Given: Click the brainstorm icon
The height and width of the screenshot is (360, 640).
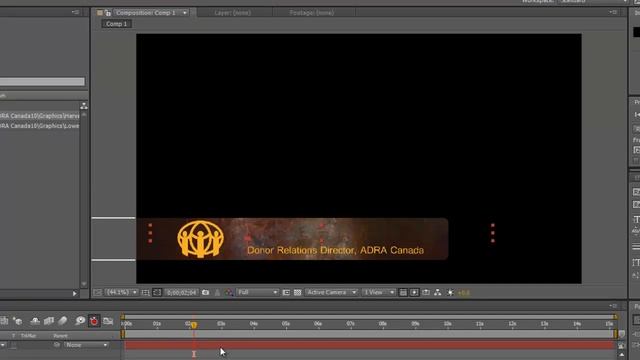Looking at the screenshot, I should coord(80,321).
